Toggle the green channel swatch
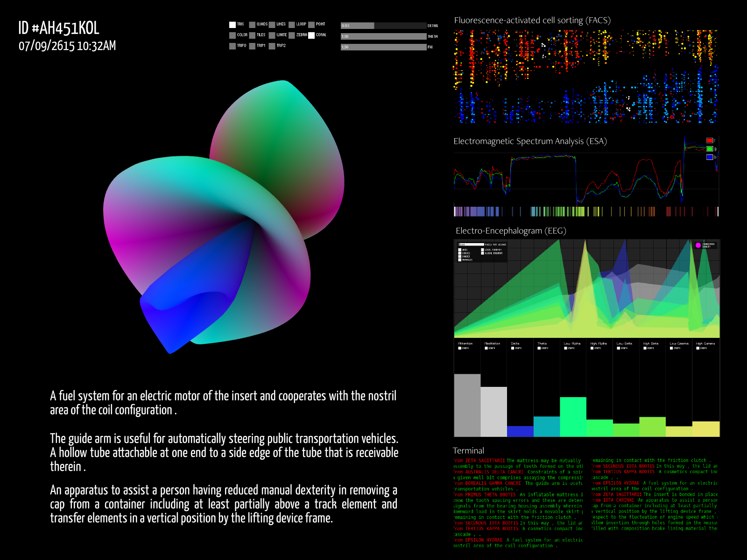Image resolution: width=747 pixels, height=560 pixels. (710, 149)
